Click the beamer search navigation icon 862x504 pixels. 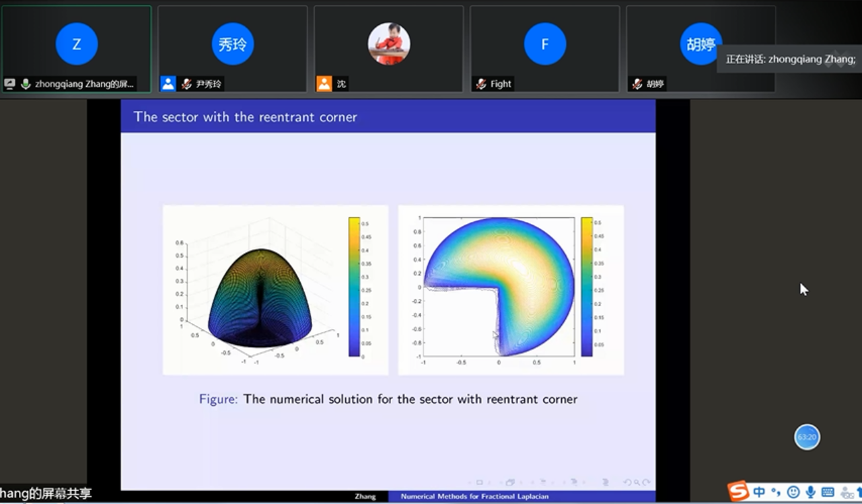click(637, 482)
